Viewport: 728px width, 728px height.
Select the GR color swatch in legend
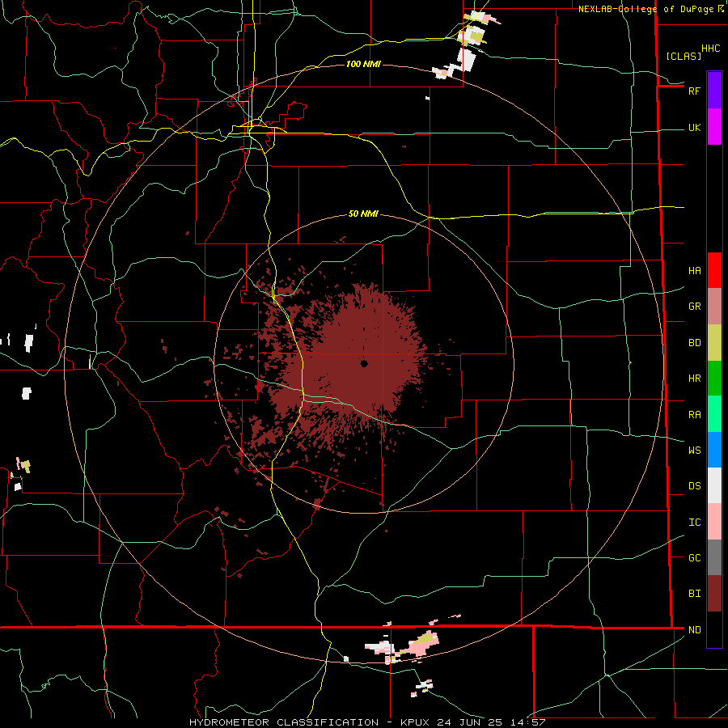pyautogui.click(x=714, y=306)
